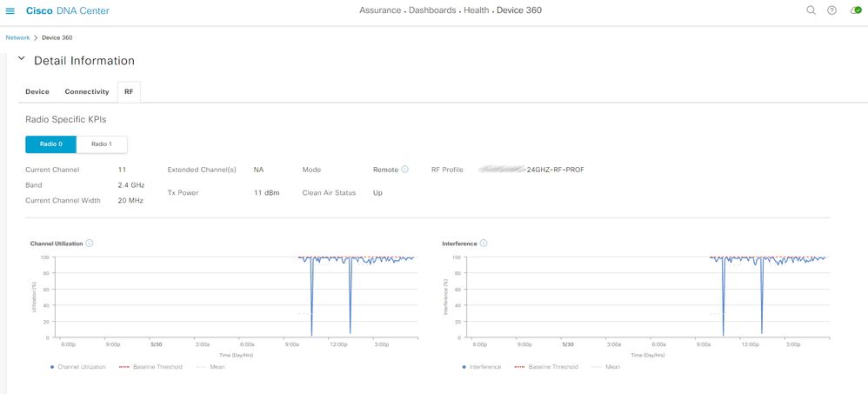Select the RF tab

tap(129, 92)
